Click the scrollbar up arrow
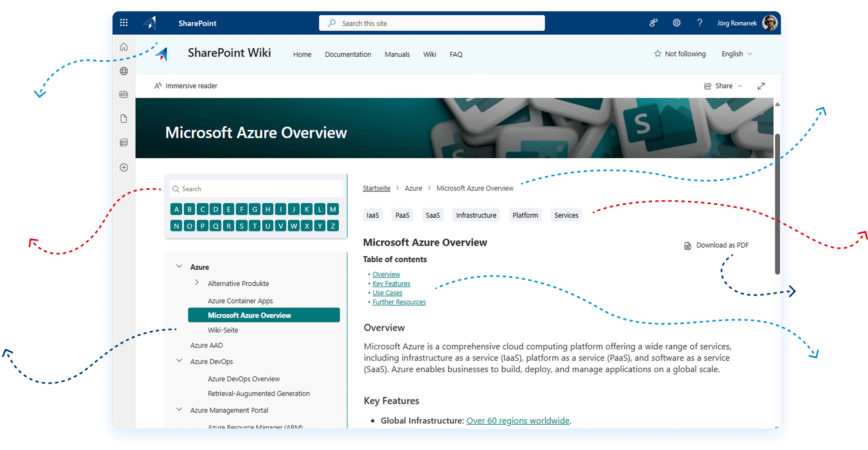This screenshot has width=868, height=450. [x=777, y=104]
